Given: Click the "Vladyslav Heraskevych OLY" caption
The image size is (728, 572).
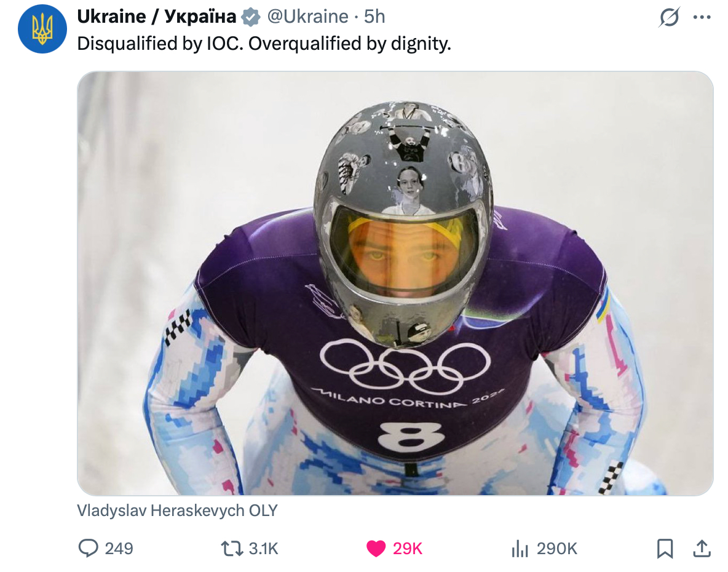Looking at the screenshot, I should (177, 510).
